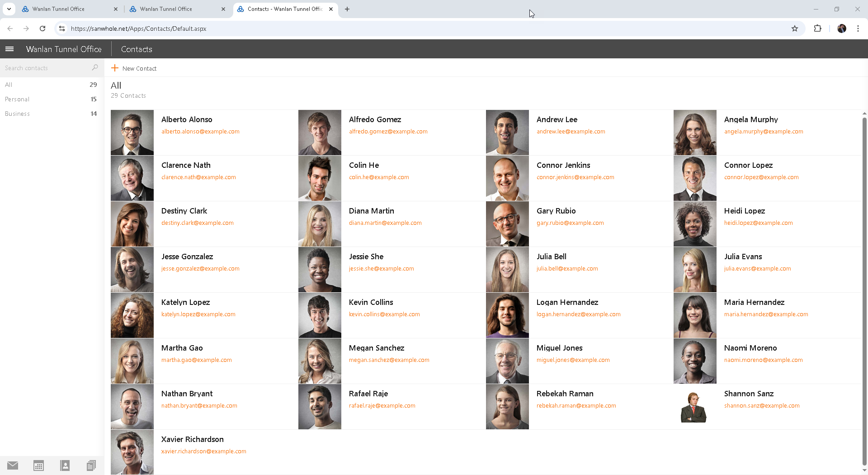Open the Contacts app icon in bottom bar
The image size is (868, 475).
point(65,465)
